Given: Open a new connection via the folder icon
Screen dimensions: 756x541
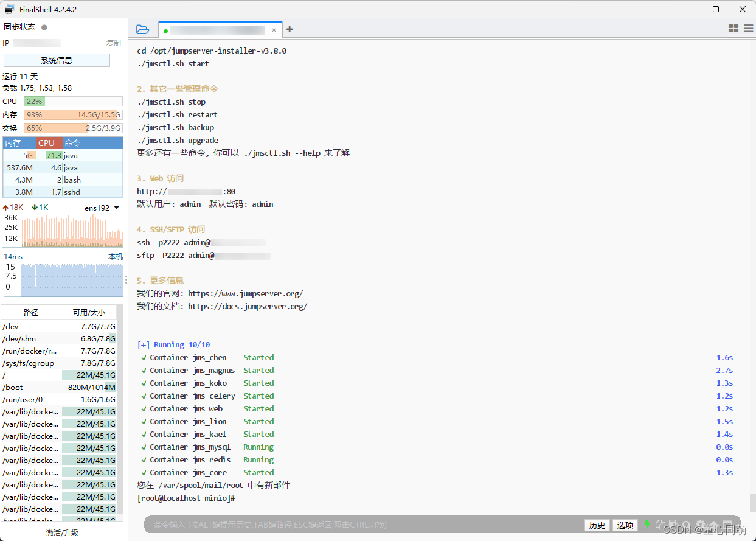Looking at the screenshot, I should tap(142, 29).
